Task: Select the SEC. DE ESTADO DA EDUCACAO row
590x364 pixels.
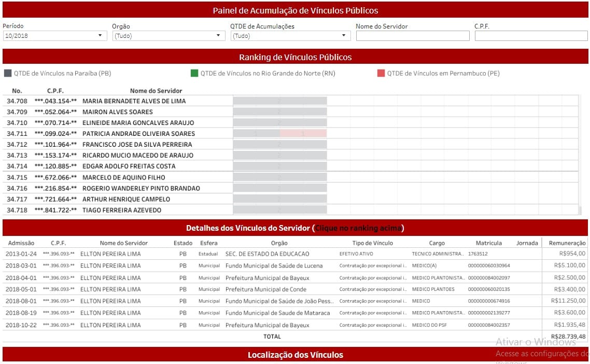Action: pos(267,254)
